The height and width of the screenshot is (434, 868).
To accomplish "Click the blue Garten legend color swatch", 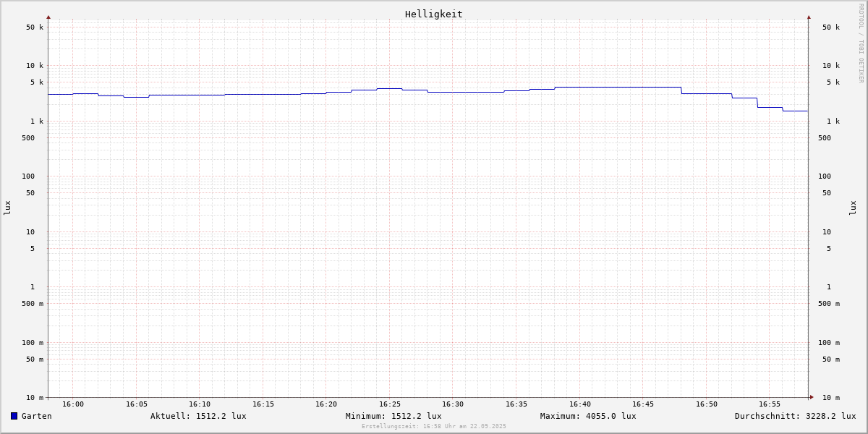I will tap(14, 416).
